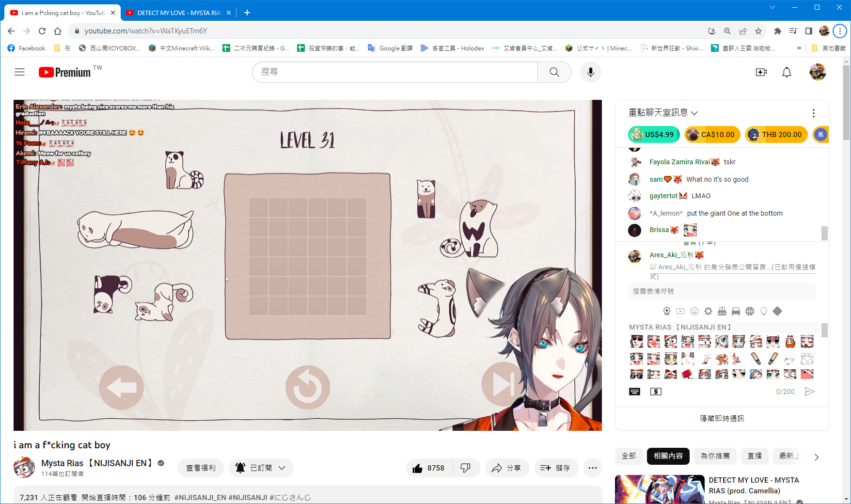Select the 'i am a f*cking cat boy' tab
Viewport: 851px width, 504px height.
[x=62, y=13]
